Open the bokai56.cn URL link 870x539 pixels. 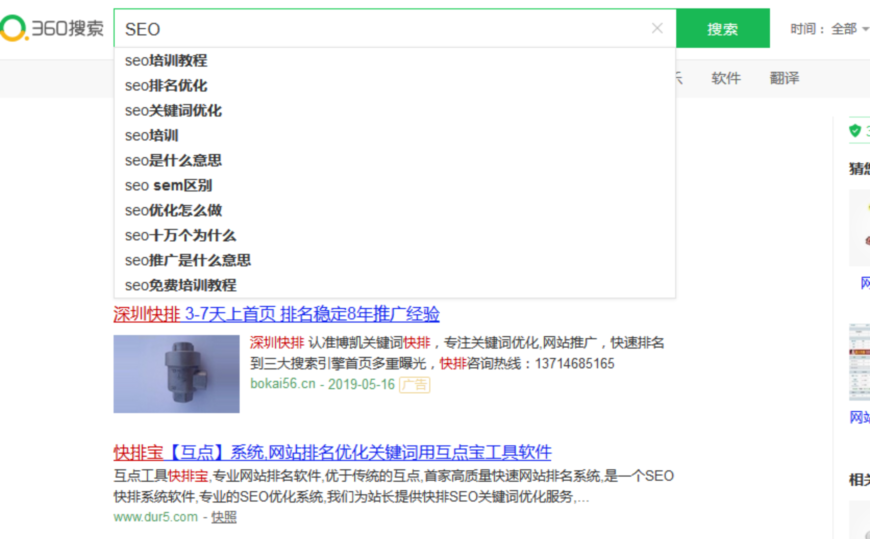coord(283,384)
